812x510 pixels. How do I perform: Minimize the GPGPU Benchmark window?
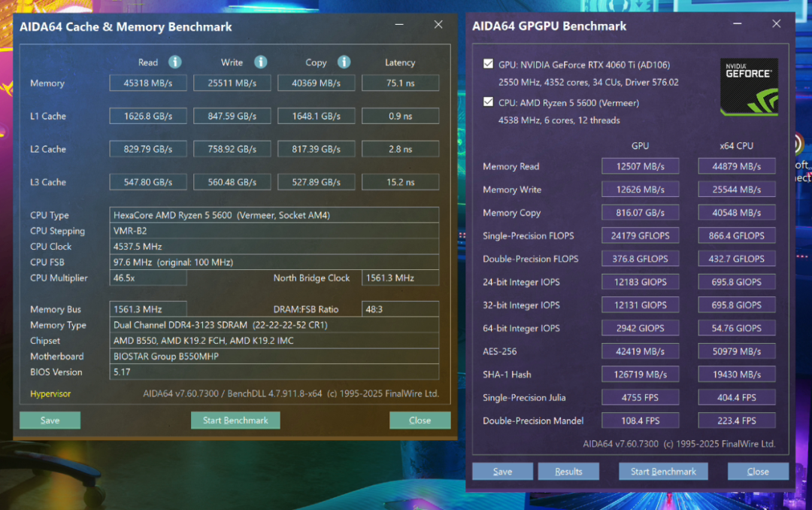pos(738,23)
